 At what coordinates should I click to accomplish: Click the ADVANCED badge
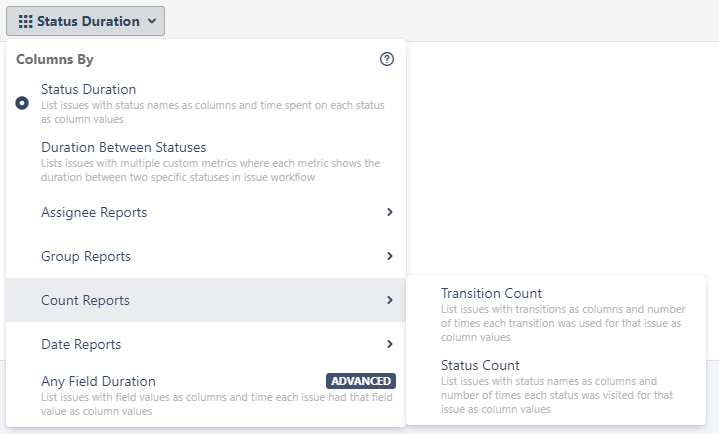coord(360,381)
